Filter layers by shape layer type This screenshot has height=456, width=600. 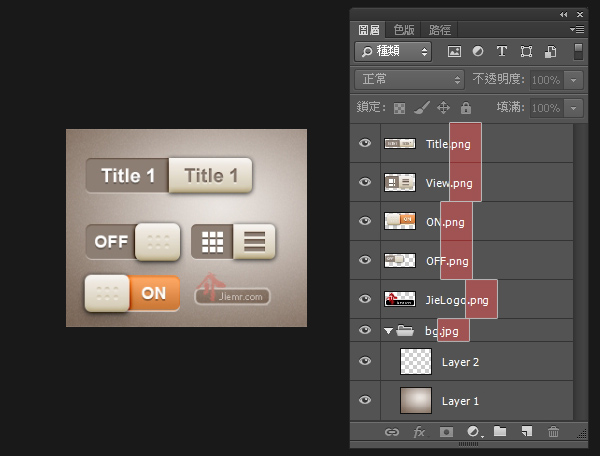click(526, 51)
